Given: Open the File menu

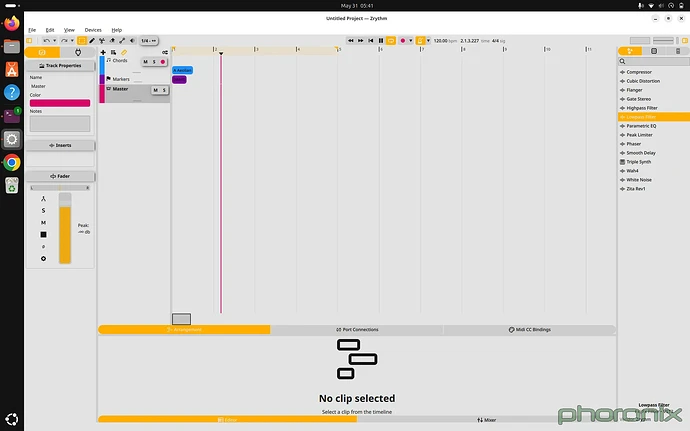Looking at the screenshot, I should [32, 30].
